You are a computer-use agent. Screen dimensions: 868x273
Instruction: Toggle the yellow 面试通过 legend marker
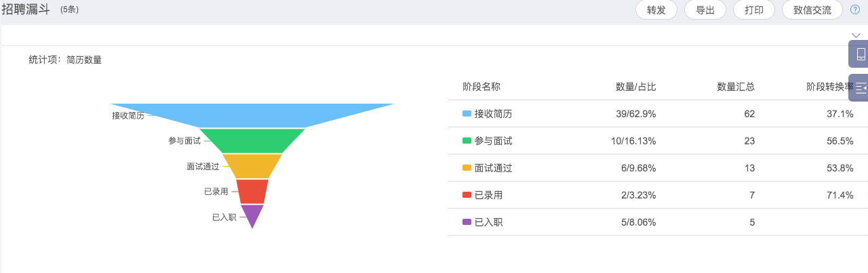tap(467, 168)
